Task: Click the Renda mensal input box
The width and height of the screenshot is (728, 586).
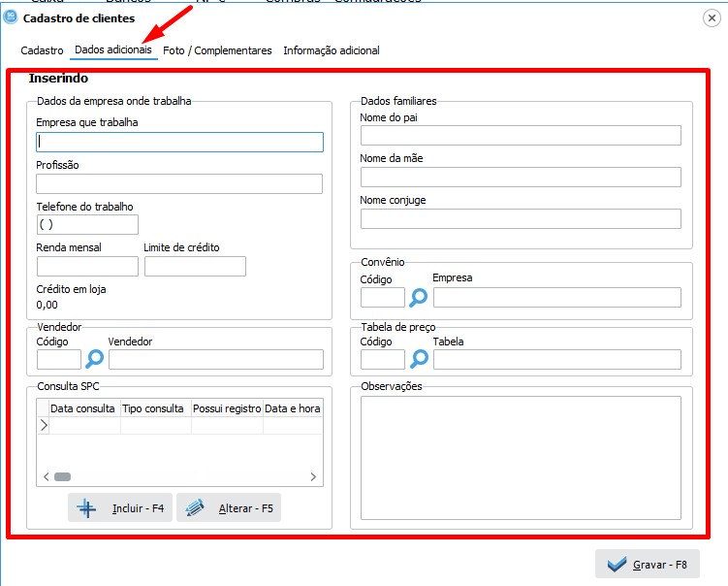Action: (x=87, y=266)
